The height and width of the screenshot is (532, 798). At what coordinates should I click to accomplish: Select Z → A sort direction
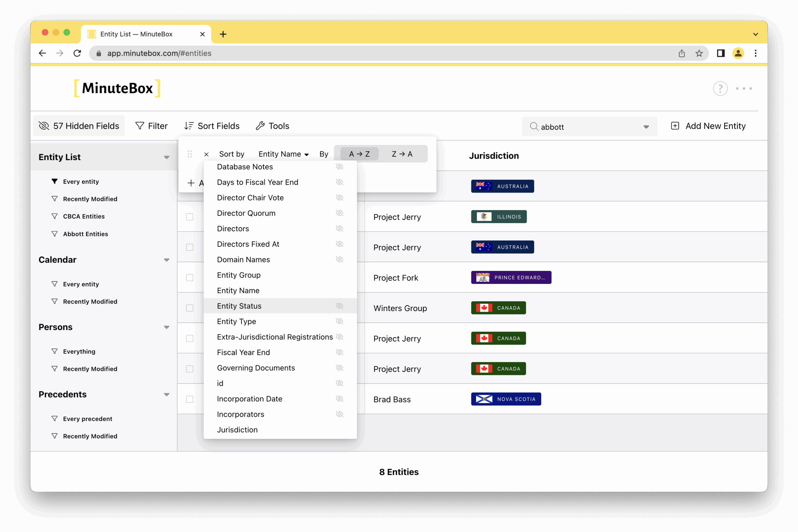tap(402, 154)
